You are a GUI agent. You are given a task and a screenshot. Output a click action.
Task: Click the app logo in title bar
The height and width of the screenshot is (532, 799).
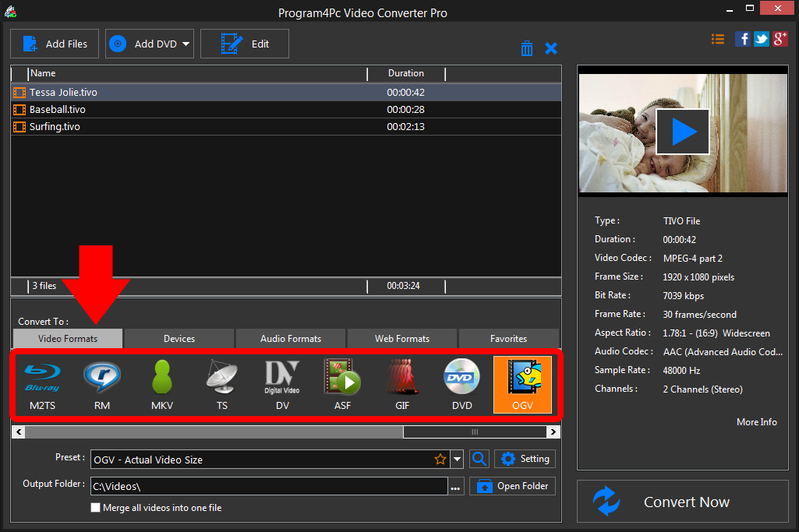pyautogui.click(x=10, y=11)
